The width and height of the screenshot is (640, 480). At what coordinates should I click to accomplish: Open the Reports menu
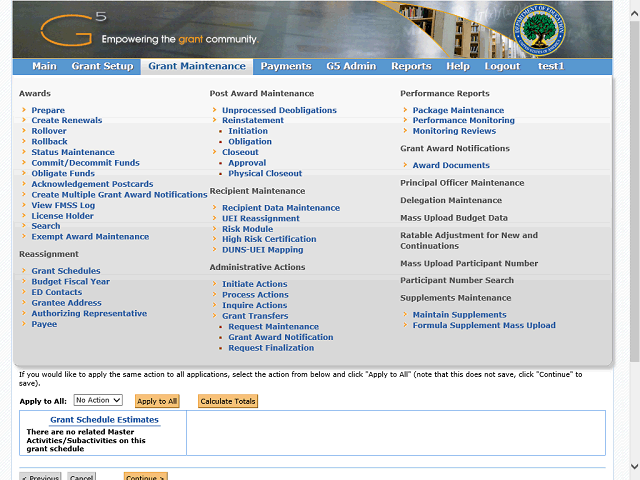411,66
